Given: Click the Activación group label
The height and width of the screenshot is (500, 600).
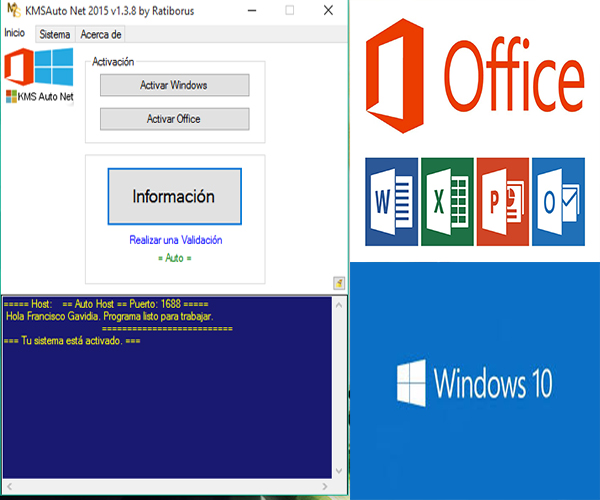Looking at the screenshot, I should click(x=113, y=62).
